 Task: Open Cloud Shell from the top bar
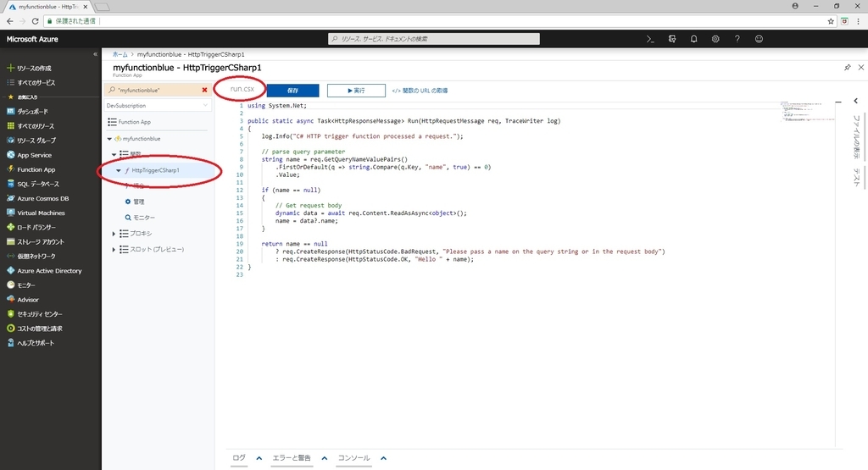click(x=650, y=39)
